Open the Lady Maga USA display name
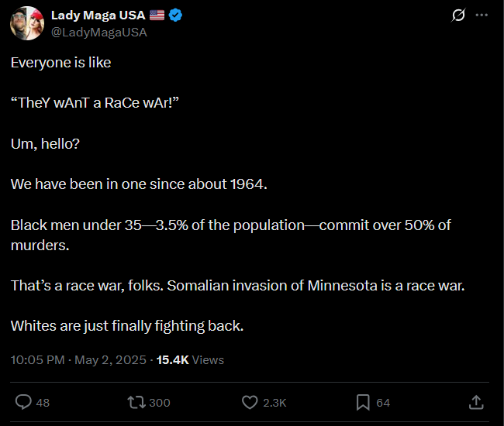Viewport: 504px width, 426px height. click(x=98, y=15)
